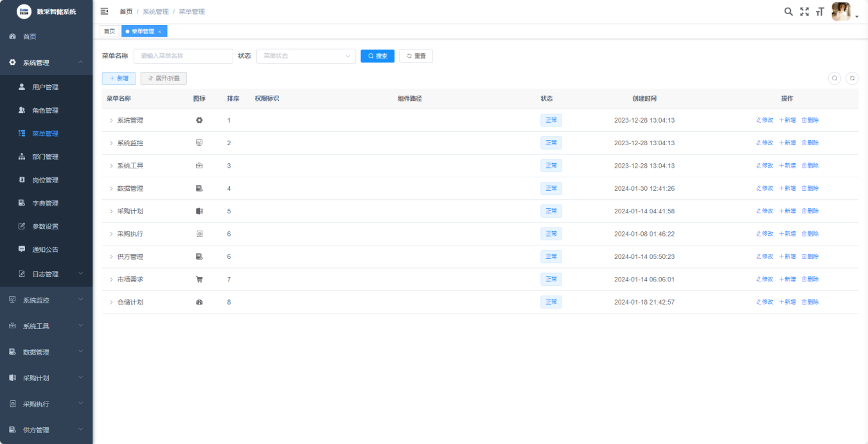Expand the 系统监控 sidebar group
The height and width of the screenshot is (444, 868).
point(46,300)
